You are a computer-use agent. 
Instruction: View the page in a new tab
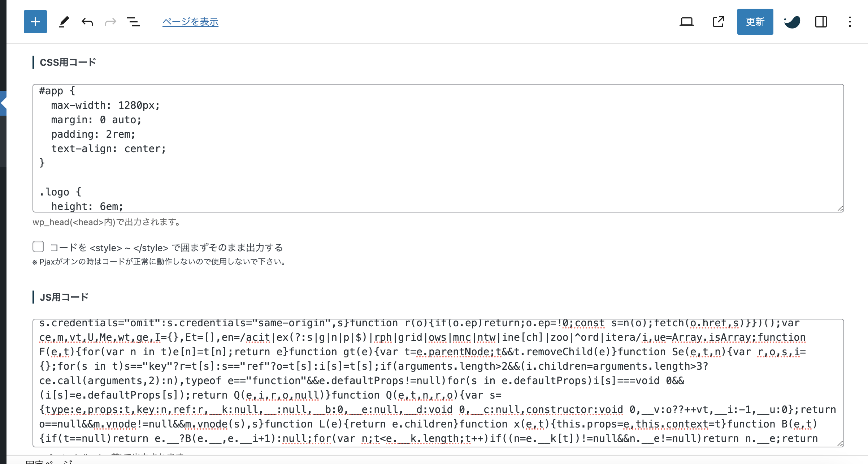pos(719,22)
